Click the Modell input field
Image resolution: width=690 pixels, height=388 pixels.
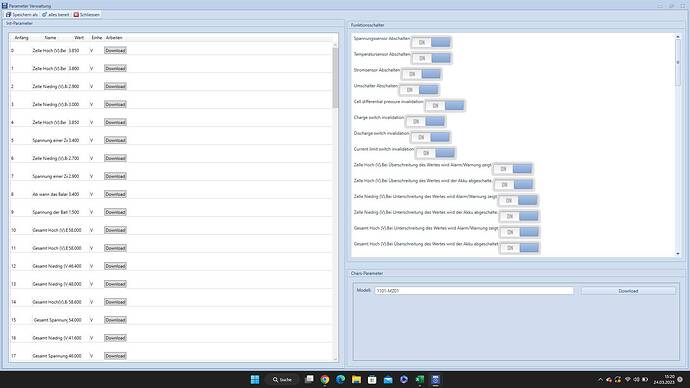point(474,291)
